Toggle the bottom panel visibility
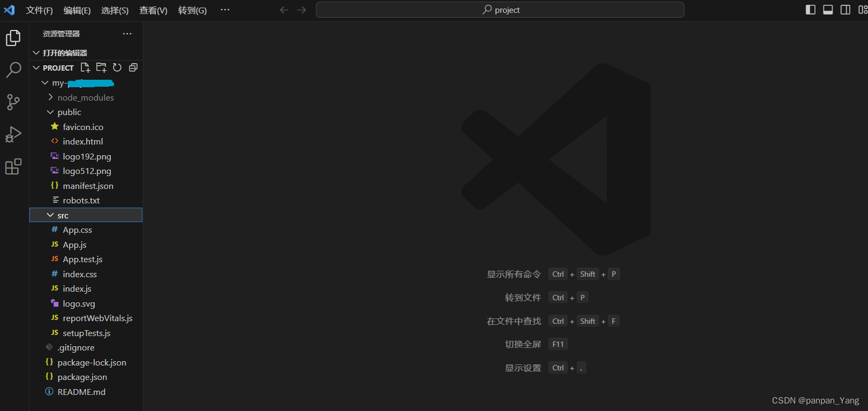The image size is (868, 411). (x=828, y=10)
